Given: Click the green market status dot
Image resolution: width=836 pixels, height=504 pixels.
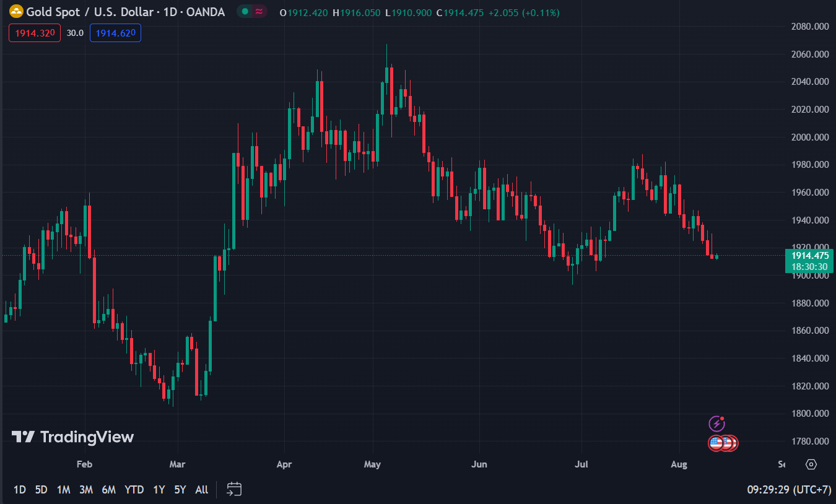Looking at the screenshot, I should (245, 12).
